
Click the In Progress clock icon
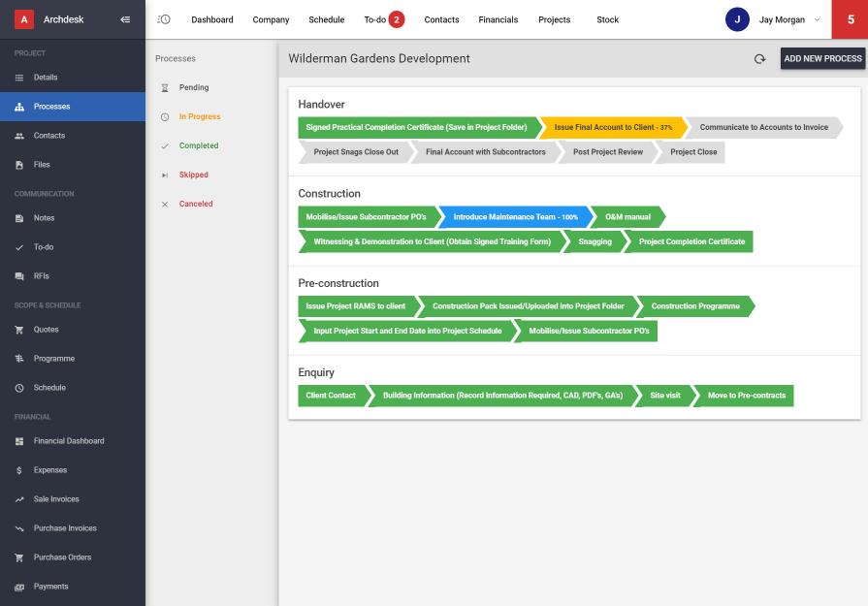click(165, 116)
